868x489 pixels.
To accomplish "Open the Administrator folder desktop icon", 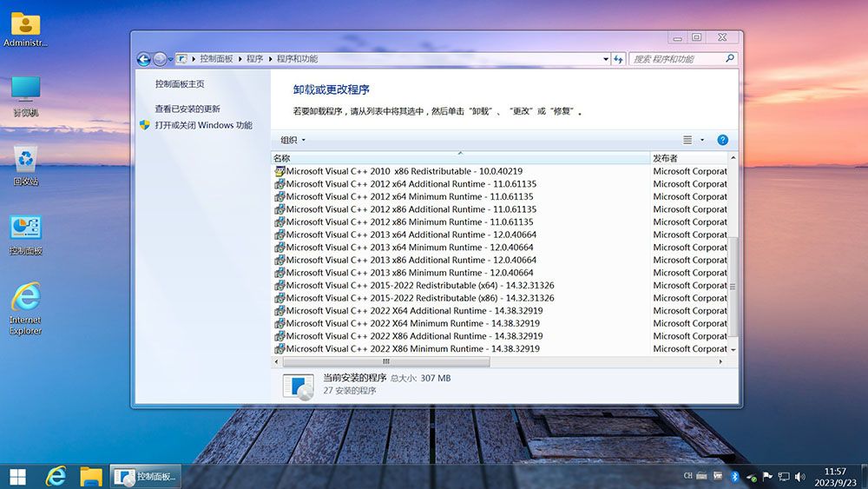I will (25, 30).
